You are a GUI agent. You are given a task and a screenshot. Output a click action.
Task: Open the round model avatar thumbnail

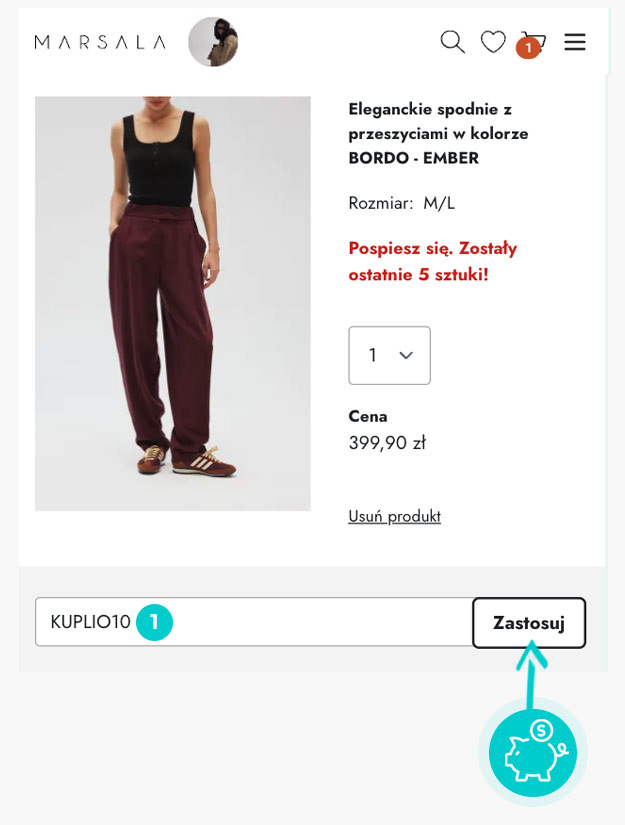point(213,42)
